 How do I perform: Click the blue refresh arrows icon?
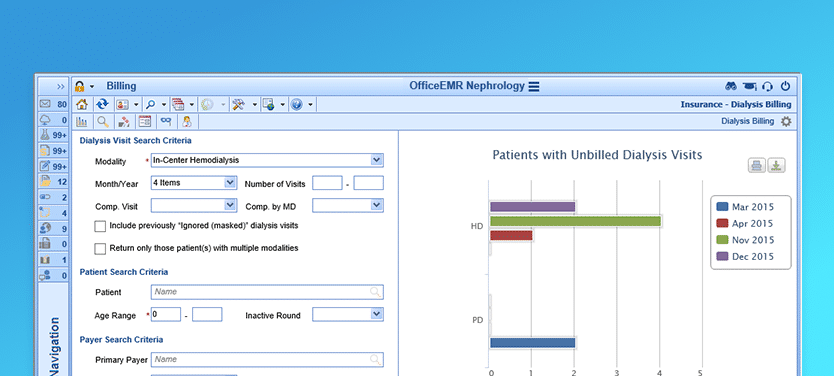pos(102,104)
